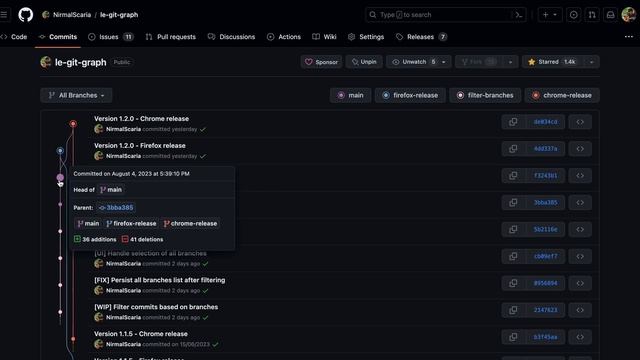Copy hash of Handle selection of all branches commit

tap(513, 256)
